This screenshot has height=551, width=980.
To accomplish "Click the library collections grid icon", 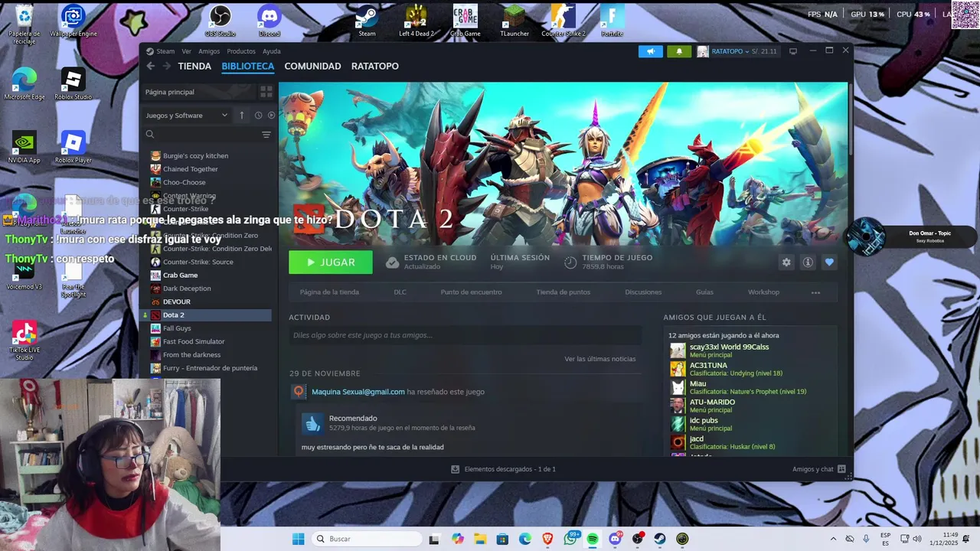I will pos(266,92).
